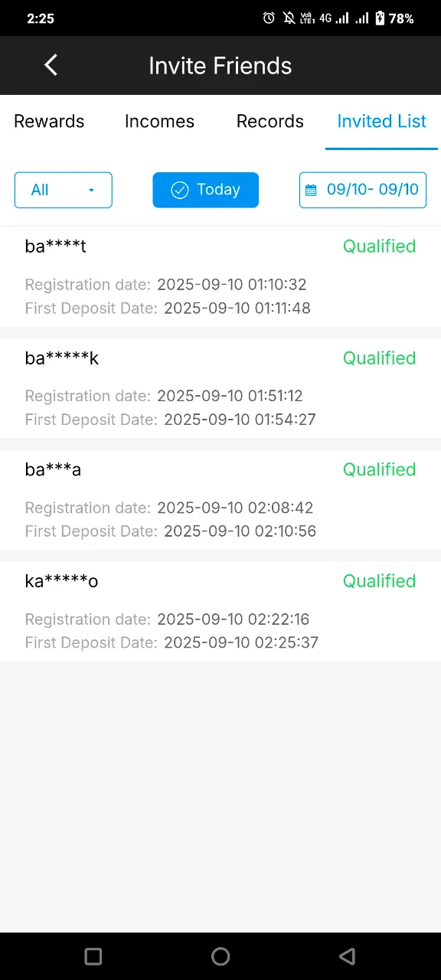Open the 09/10- 09/10 date range picker
This screenshot has width=441, height=980.
coord(363,190)
